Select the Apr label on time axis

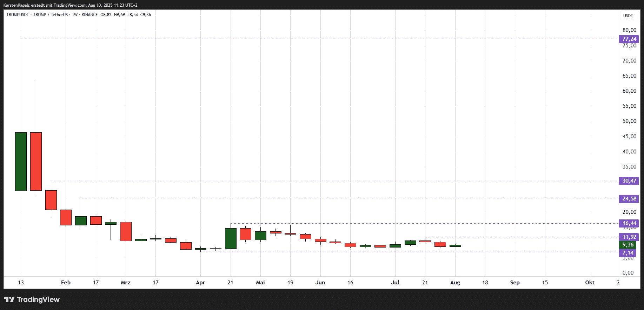point(200,283)
